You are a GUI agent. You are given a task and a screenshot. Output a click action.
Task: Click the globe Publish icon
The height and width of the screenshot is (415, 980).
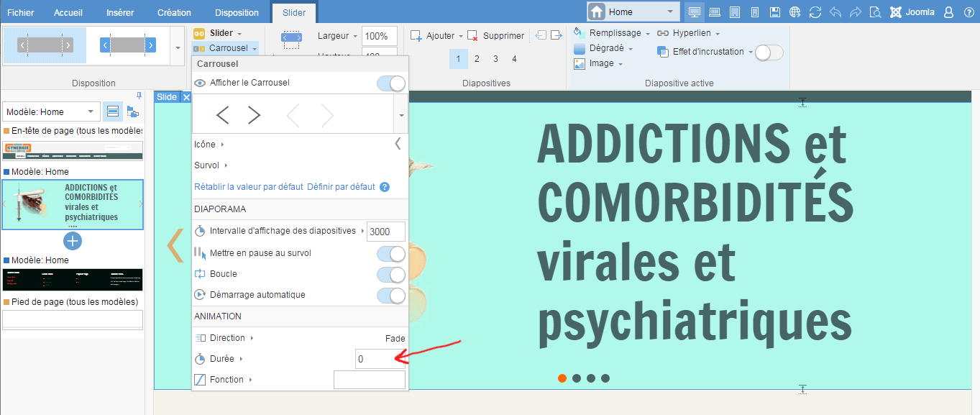pyautogui.click(x=794, y=12)
